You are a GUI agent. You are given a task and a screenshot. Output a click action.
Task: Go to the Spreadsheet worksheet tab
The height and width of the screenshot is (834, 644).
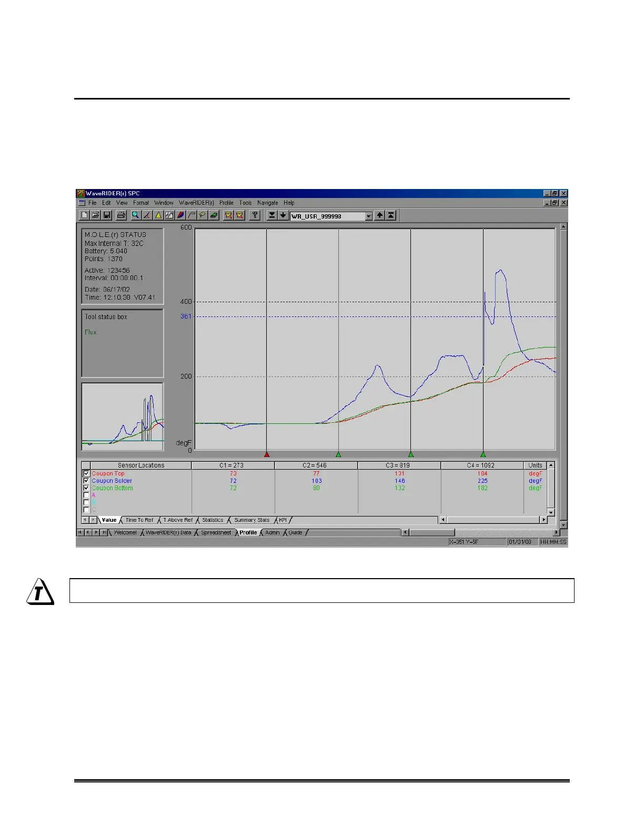[216, 533]
